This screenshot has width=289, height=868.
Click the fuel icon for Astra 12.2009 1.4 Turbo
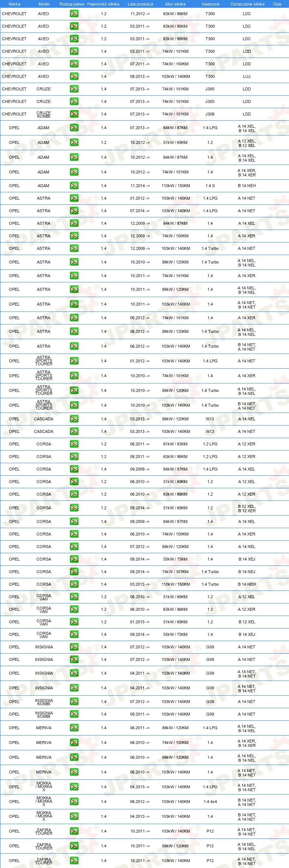tap(74, 248)
